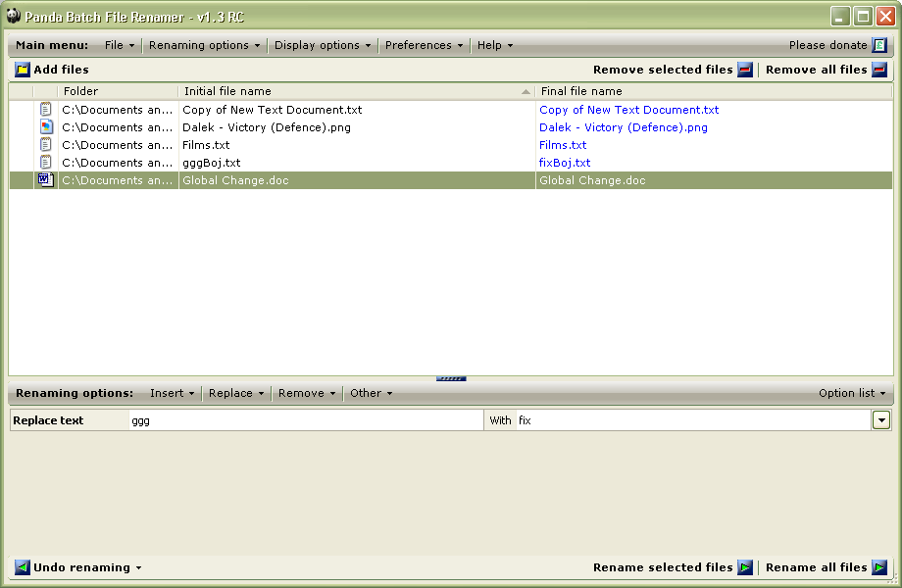The image size is (902, 588).
Task: Click the Add files folder icon
Action: (23, 70)
